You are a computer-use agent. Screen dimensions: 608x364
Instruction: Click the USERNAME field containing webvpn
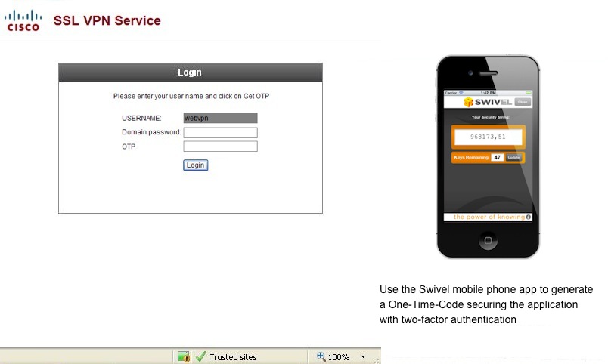click(x=220, y=118)
